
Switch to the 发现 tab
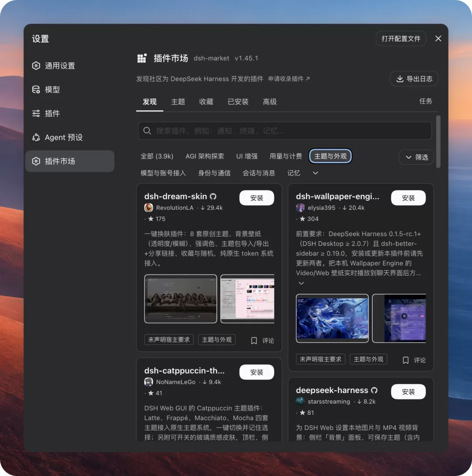(150, 102)
